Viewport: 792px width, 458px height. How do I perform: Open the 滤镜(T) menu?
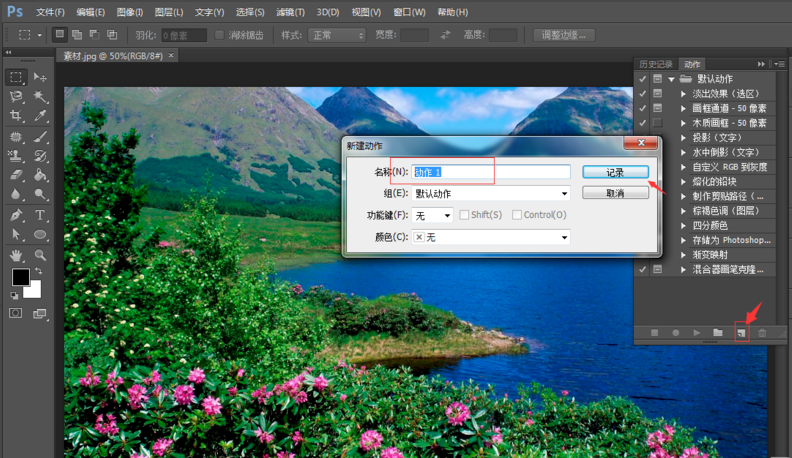291,12
